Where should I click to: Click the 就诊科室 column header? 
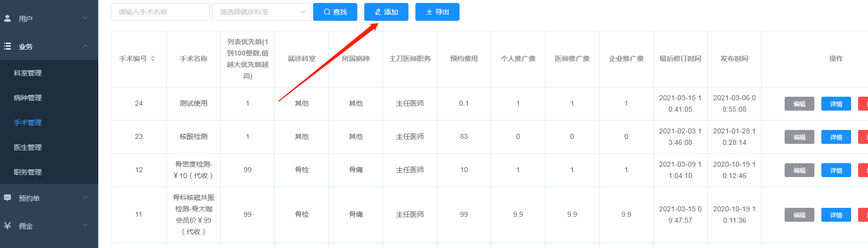click(302, 59)
